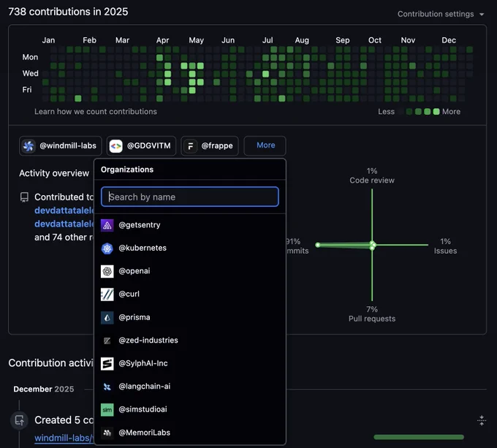Click the repository icon beside Contributed to
The height and width of the screenshot is (448, 497).
[x=24, y=197]
